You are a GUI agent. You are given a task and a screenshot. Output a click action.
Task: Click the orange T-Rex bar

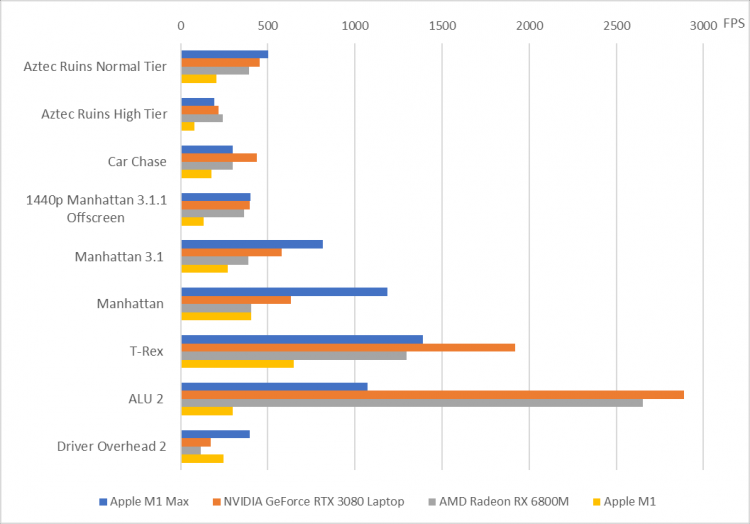pos(347,347)
